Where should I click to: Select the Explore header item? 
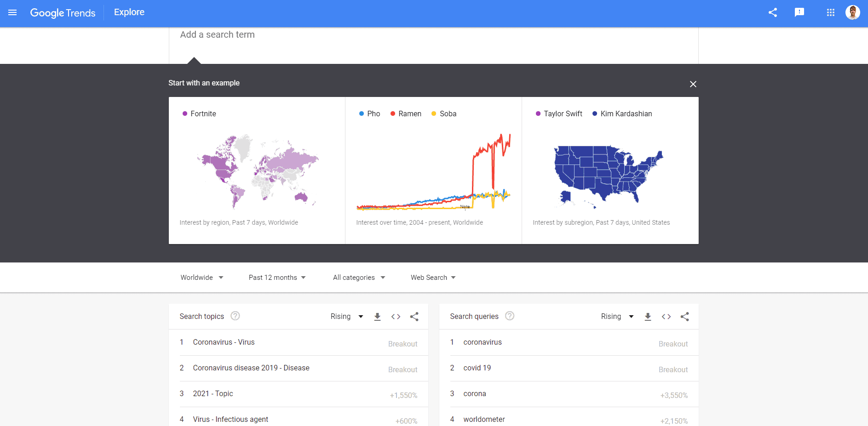129,12
